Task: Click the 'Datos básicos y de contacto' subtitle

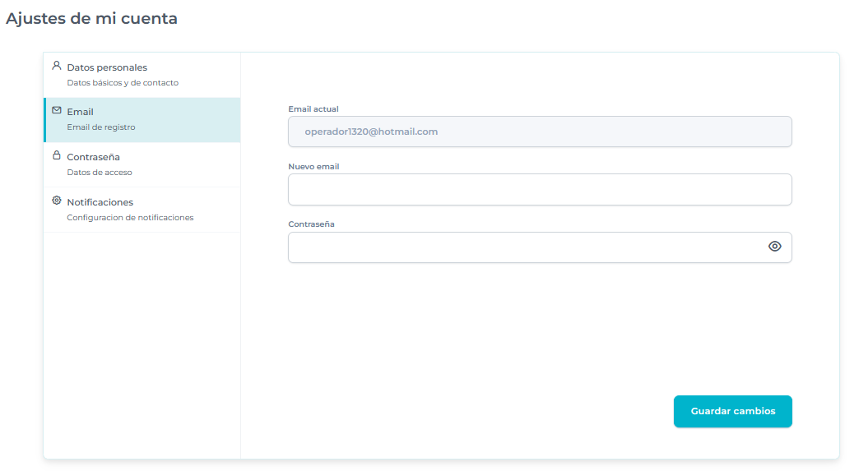Action: click(x=123, y=83)
